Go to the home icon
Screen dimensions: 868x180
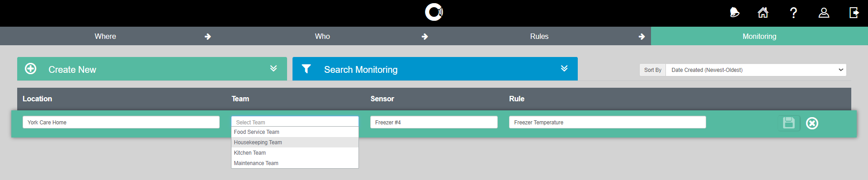(x=763, y=13)
